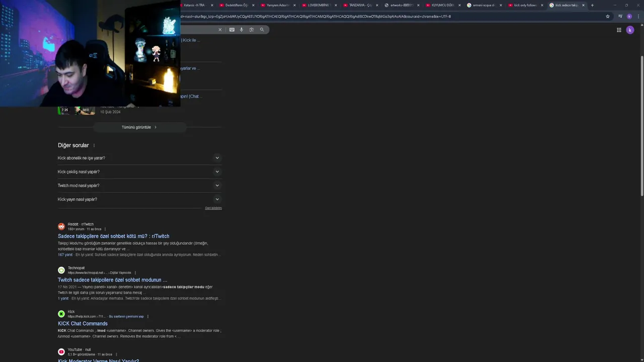Open the Google apps grid
This screenshot has height=362, width=644.
(619, 30)
